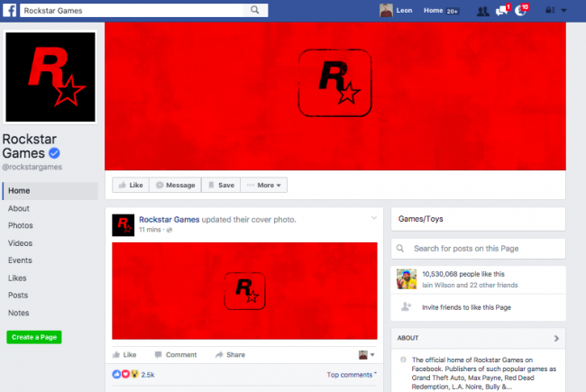Open the About section in sidebar
Viewport: 586px width, 392px height.
[x=19, y=208]
